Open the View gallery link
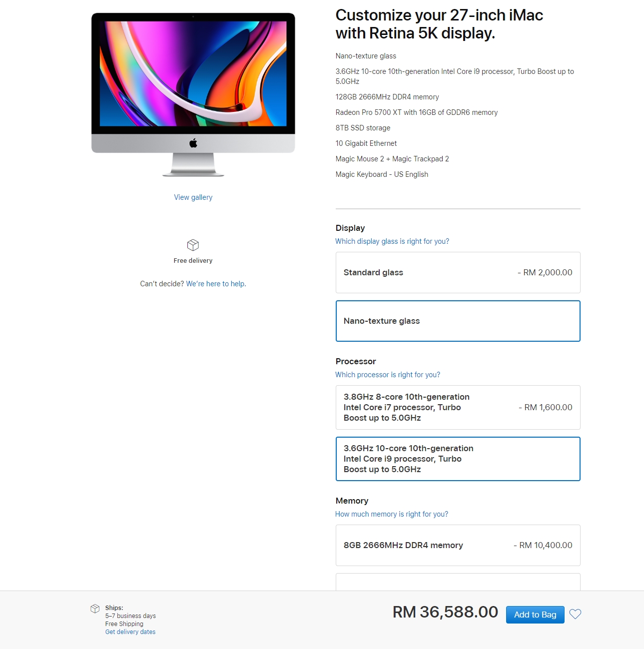The width and height of the screenshot is (644, 649). pyautogui.click(x=193, y=197)
